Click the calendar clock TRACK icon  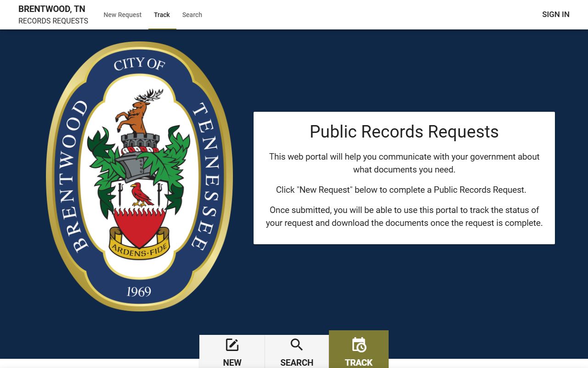(x=359, y=345)
